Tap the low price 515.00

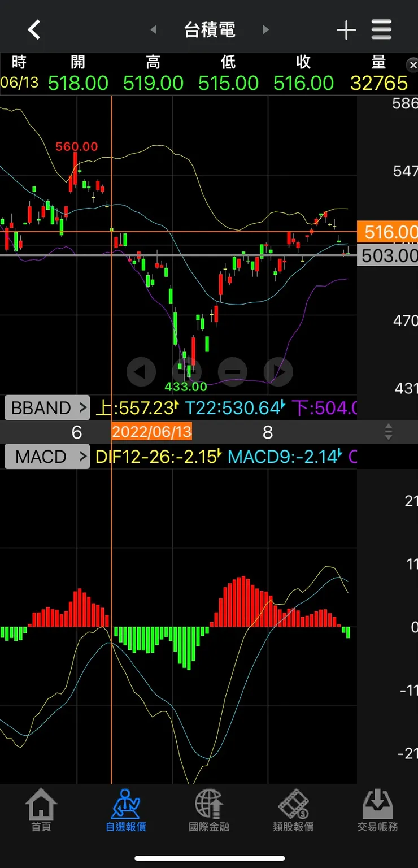(x=228, y=83)
